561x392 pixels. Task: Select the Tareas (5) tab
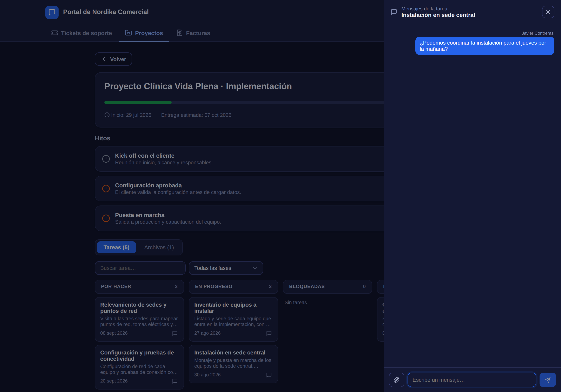[116, 247]
